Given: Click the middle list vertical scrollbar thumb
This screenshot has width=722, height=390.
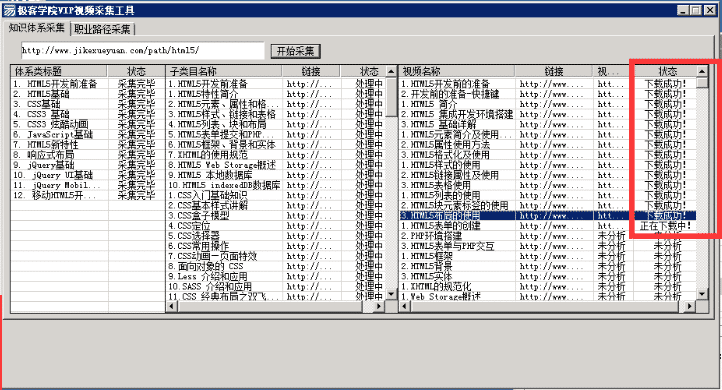Looking at the screenshot, I should coord(391,97).
